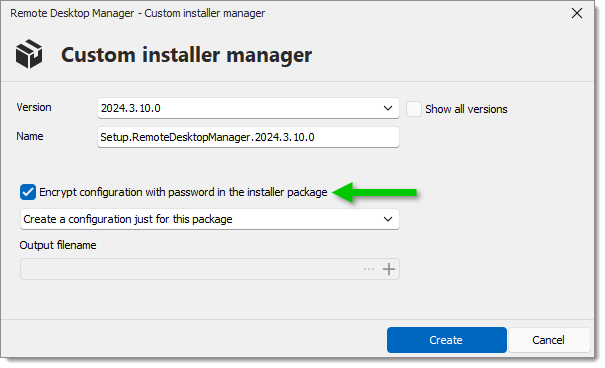Enable the Show all versions checkbox
Image resolution: width=605 pixels, height=368 pixels.
pos(414,109)
